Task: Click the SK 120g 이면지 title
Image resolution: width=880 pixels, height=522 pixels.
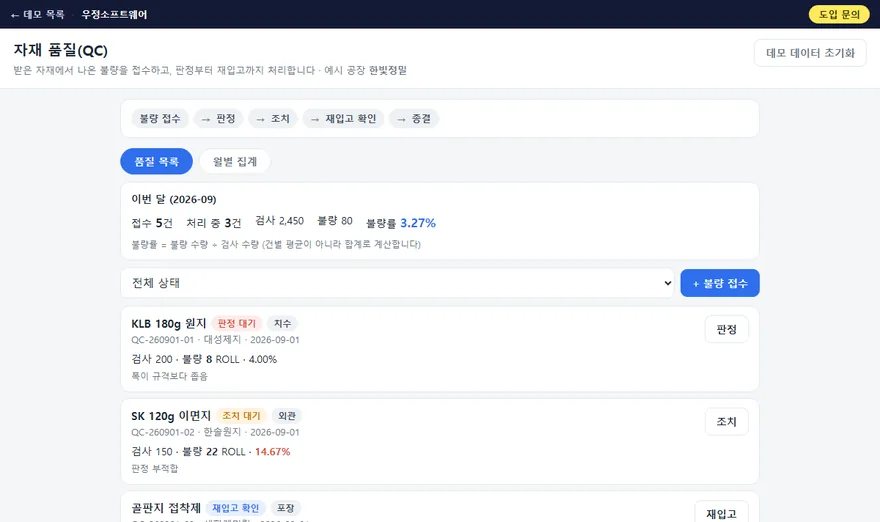Action: point(171,416)
